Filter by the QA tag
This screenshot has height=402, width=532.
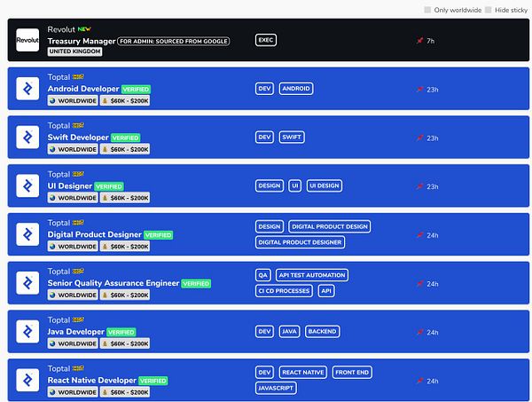(x=263, y=275)
